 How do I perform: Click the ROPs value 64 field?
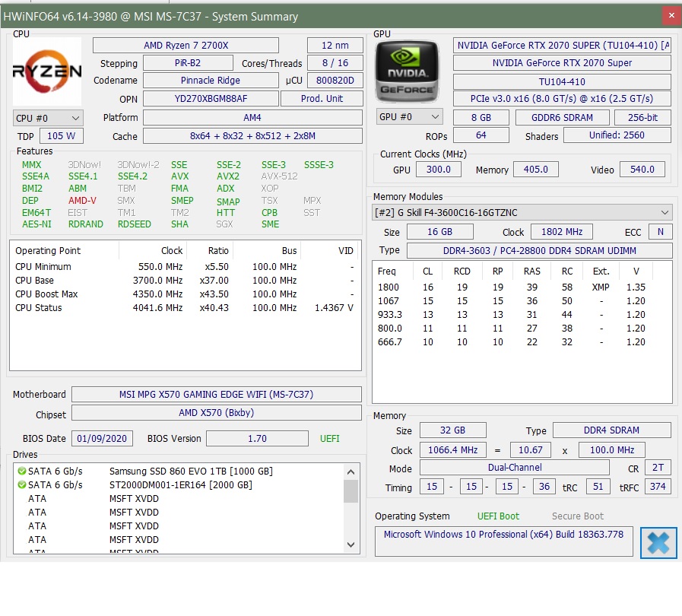point(481,135)
